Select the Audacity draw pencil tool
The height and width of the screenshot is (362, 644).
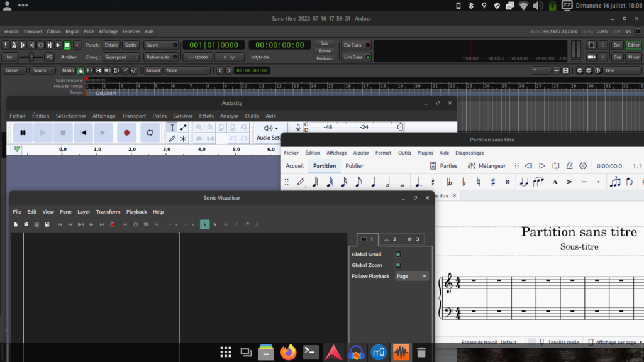(172, 139)
